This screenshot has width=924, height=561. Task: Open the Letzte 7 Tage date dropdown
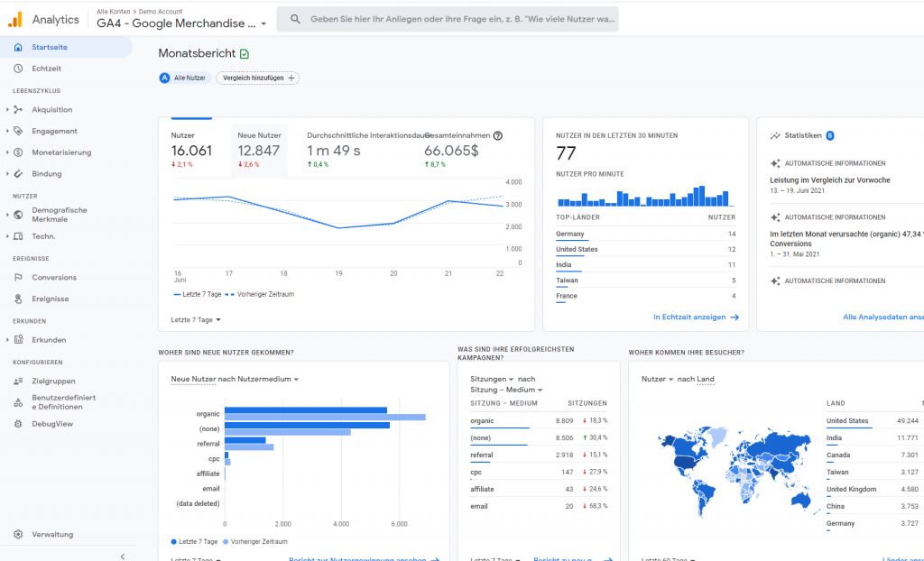click(x=196, y=319)
